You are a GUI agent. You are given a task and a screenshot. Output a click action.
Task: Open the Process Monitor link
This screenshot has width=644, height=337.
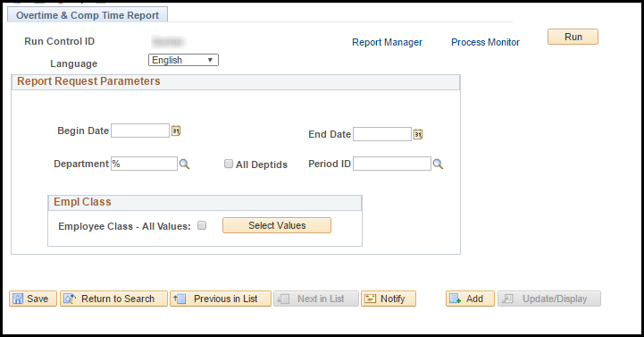point(485,42)
